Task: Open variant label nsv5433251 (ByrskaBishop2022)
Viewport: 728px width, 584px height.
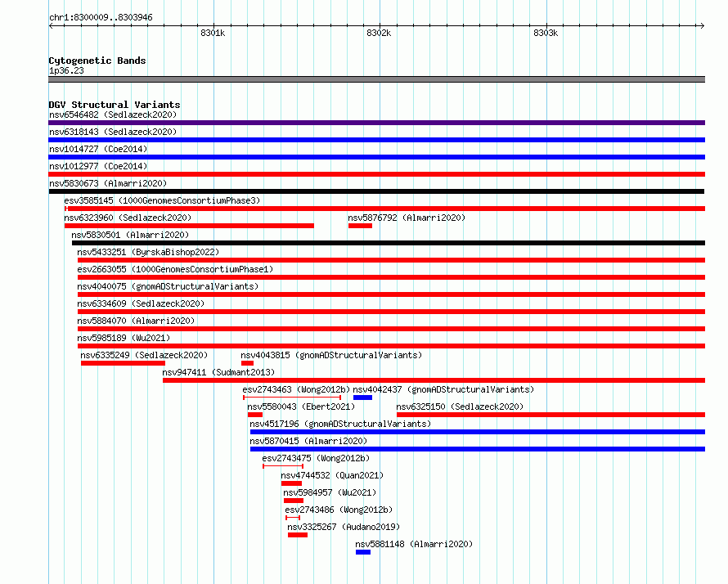Action: 148,252
